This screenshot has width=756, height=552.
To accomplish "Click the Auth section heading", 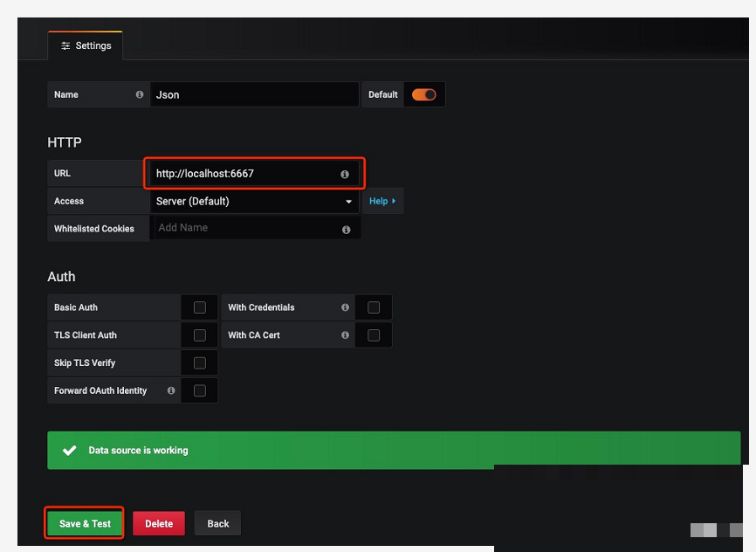I will (61, 277).
